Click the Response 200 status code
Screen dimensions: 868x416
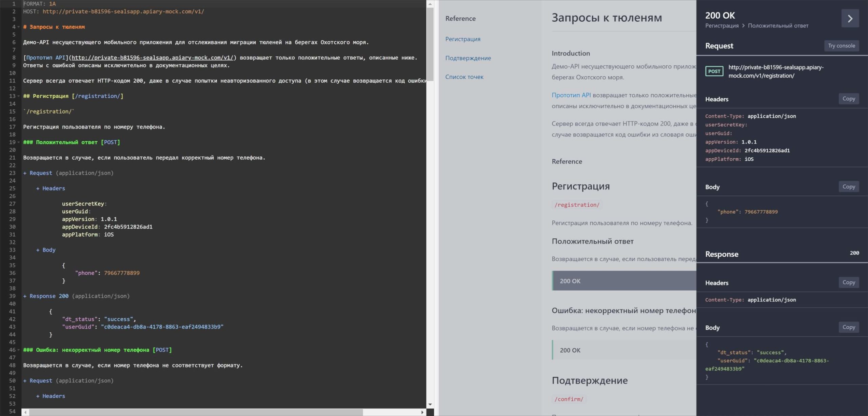pyautogui.click(x=854, y=253)
